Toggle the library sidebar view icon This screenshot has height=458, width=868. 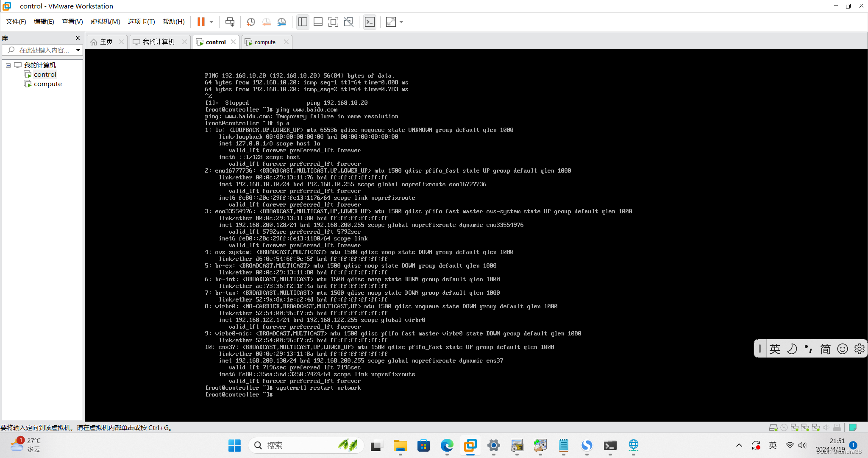[x=303, y=22]
